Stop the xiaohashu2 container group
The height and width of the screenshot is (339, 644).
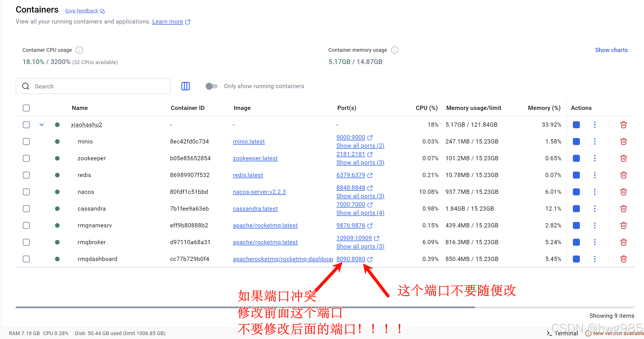576,125
